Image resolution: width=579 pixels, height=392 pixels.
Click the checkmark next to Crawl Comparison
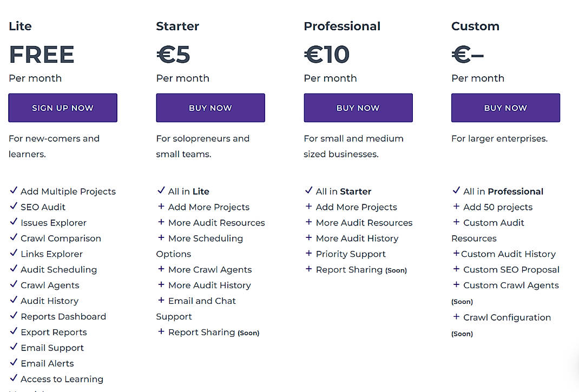tap(13, 238)
